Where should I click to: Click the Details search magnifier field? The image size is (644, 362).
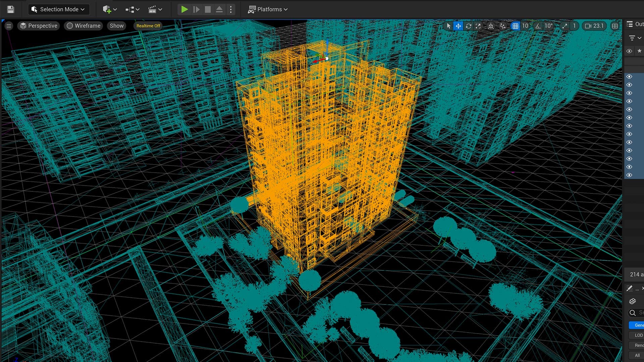(x=636, y=313)
